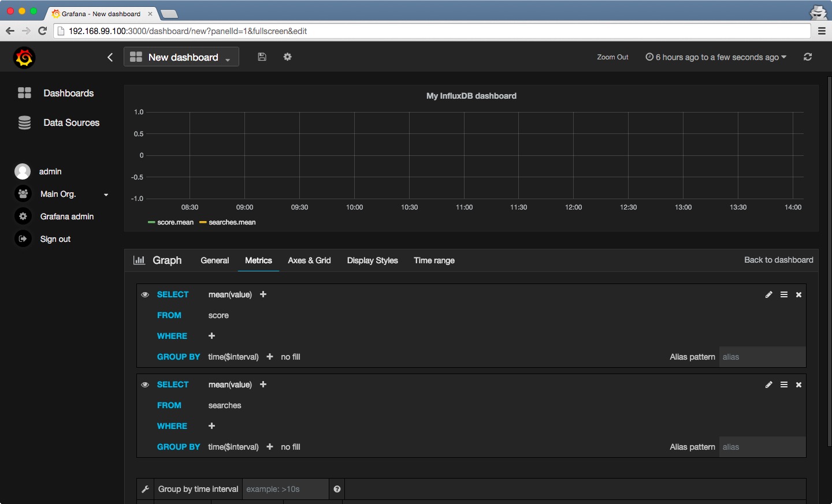Select the Grafana browser tab
The height and width of the screenshot is (504, 832).
[102, 14]
